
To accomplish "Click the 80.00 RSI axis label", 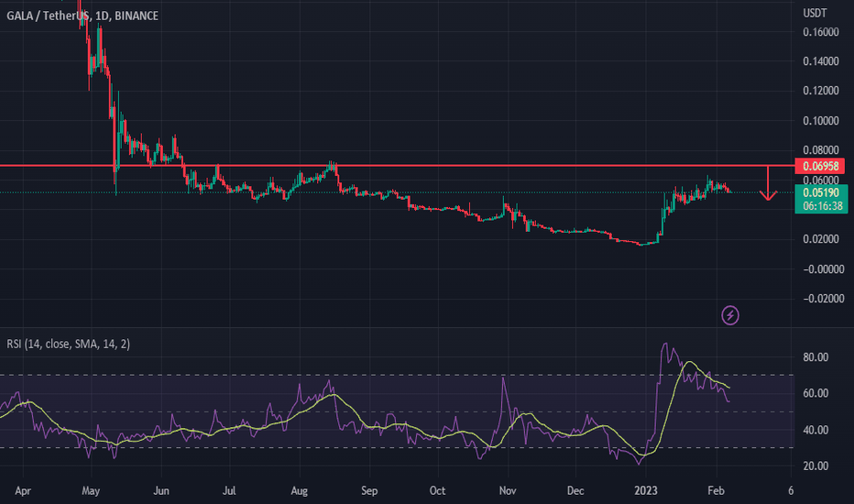I will tap(816, 357).
